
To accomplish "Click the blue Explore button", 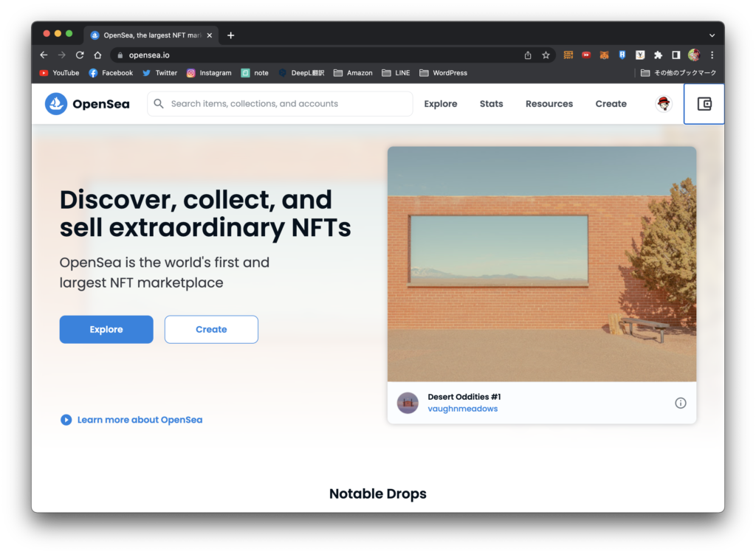I will pos(106,330).
